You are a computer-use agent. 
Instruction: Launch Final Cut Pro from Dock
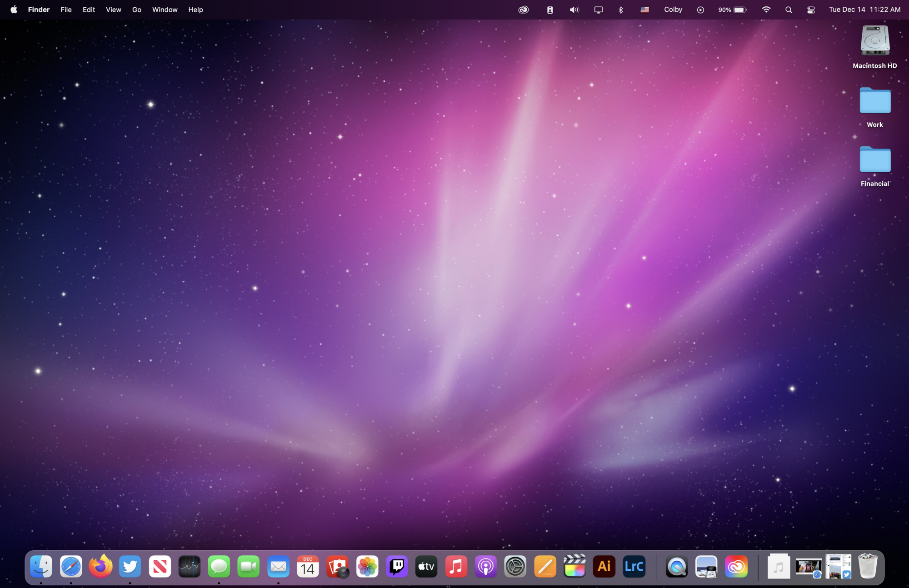(x=574, y=567)
